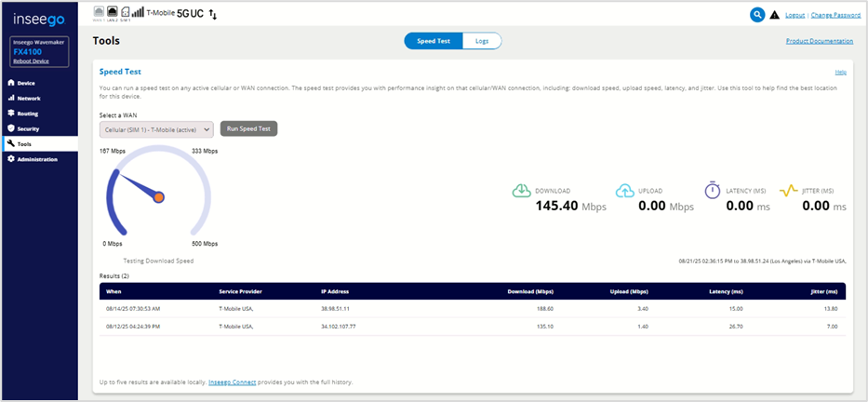The width and height of the screenshot is (868, 402).
Task: Go to the Routing sidebar item
Action: [28, 113]
